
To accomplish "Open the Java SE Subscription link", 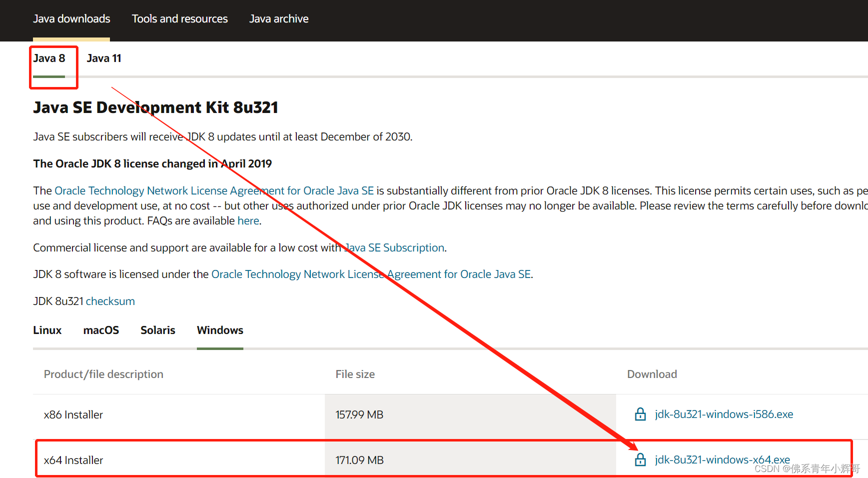I will click(x=395, y=248).
